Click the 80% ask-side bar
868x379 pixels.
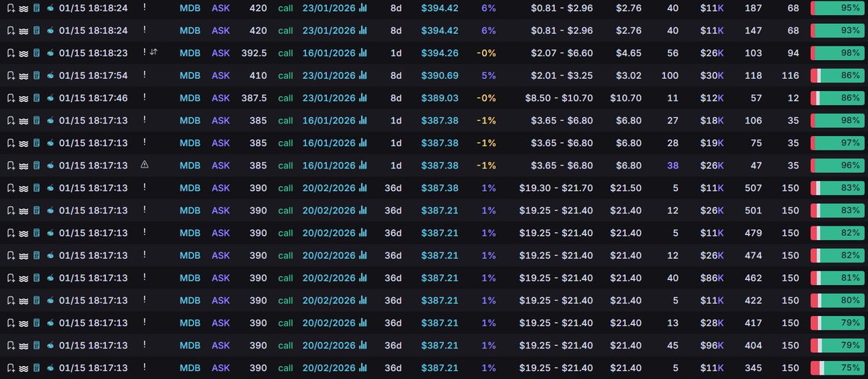pos(836,300)
